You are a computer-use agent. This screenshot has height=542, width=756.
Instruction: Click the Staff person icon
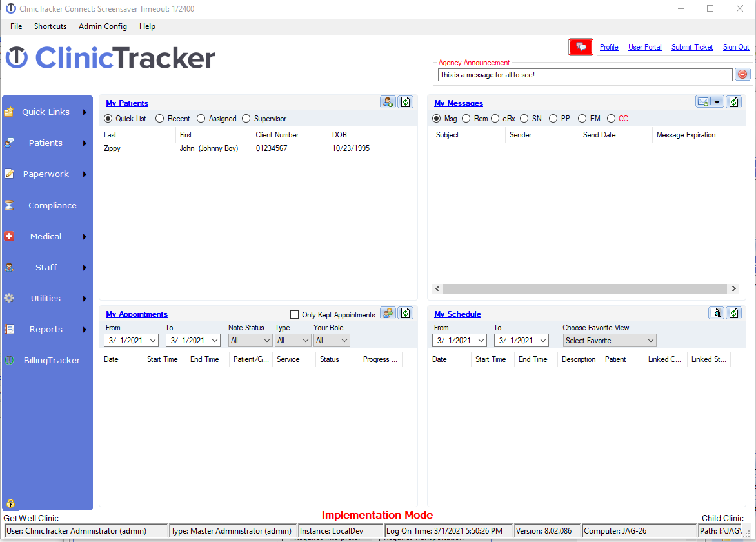click(8, 267)
